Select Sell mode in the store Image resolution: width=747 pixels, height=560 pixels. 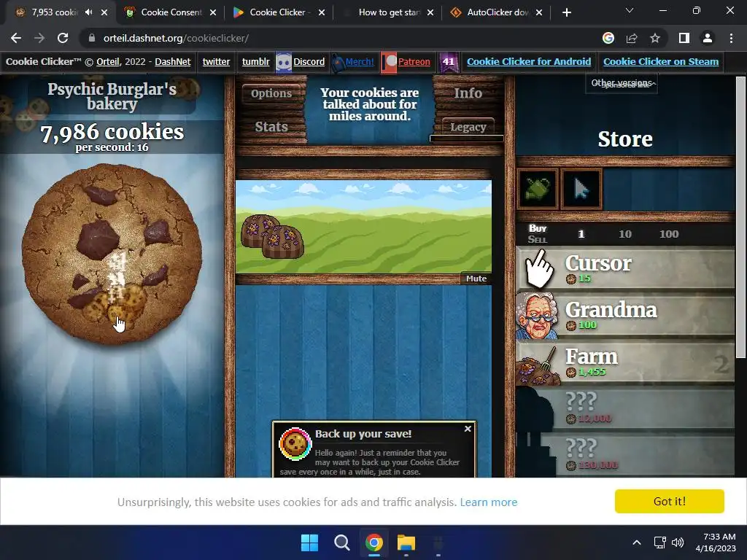[x=538, y=239]
